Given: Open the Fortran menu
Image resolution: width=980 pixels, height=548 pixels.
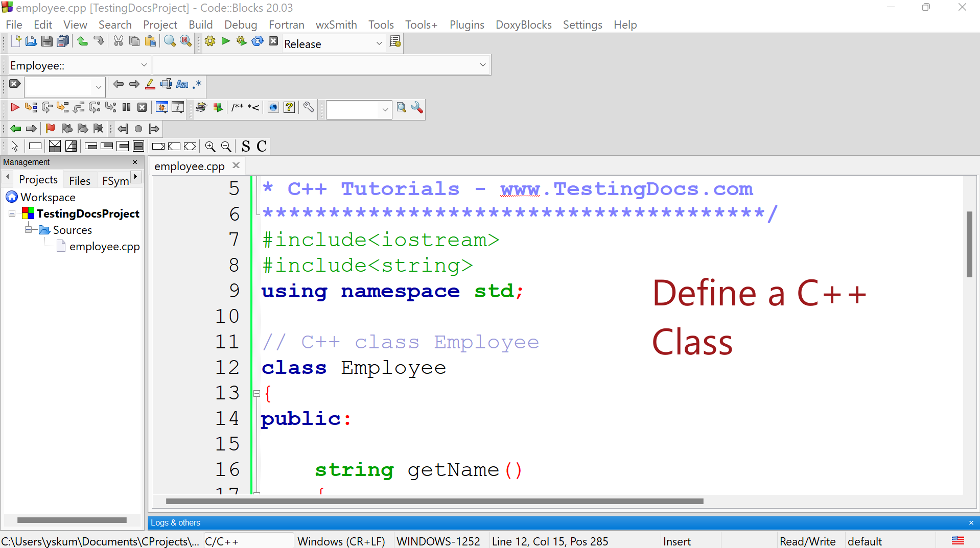Looking at the screenshot, I should tap(286, 25).
